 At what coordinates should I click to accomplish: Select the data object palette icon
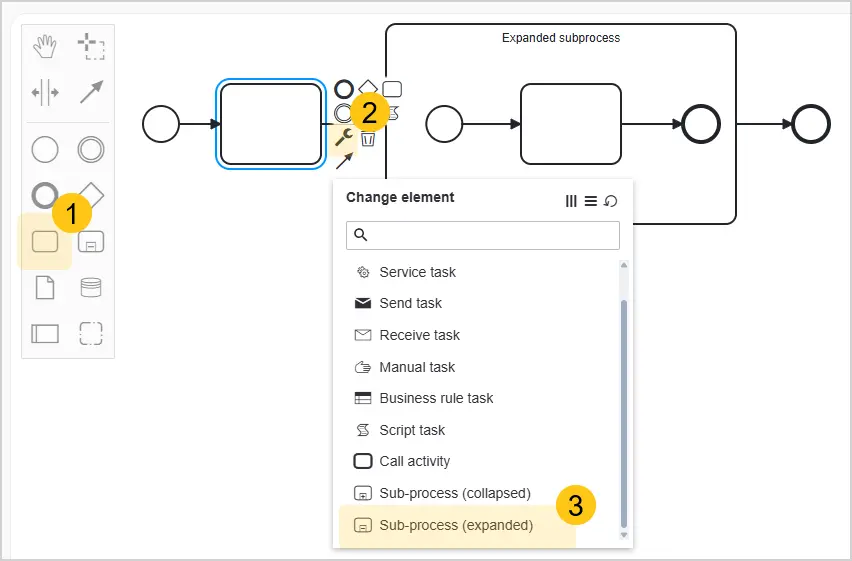45,288
